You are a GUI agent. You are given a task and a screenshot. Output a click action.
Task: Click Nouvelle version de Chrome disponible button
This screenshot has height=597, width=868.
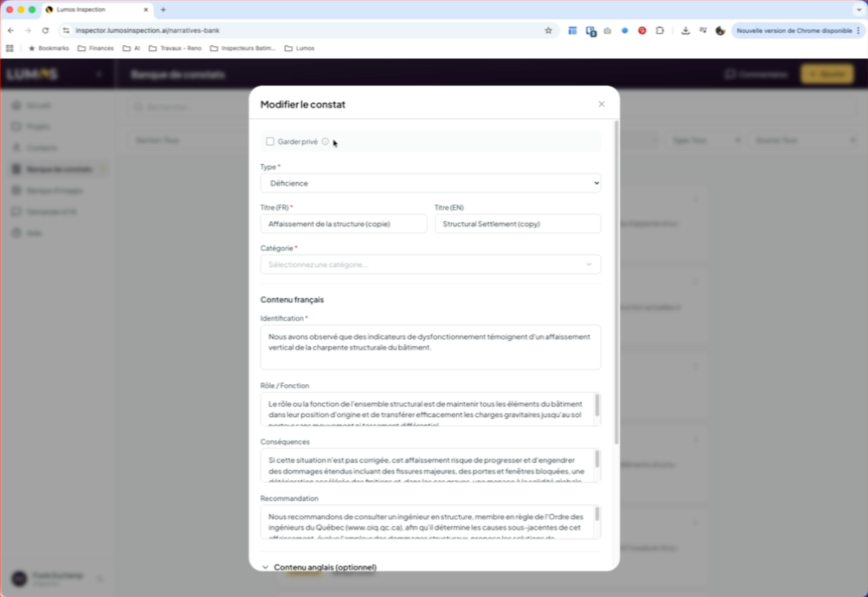[794, 30]
